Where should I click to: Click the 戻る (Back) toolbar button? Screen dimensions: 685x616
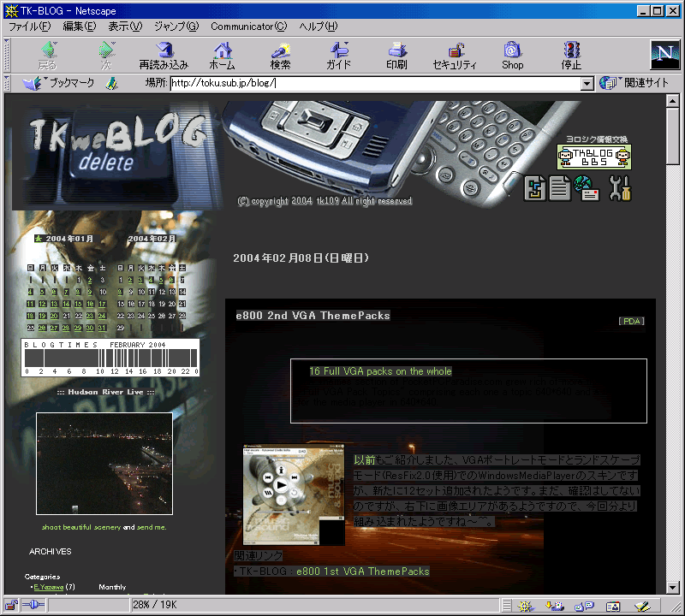[x=48, y=56]
